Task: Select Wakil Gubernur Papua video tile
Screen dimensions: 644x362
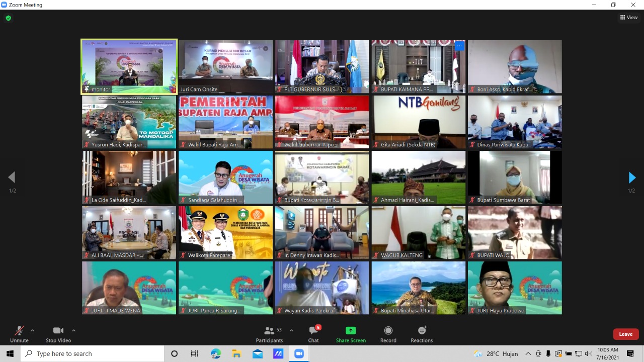Action: tap(322, 122)
